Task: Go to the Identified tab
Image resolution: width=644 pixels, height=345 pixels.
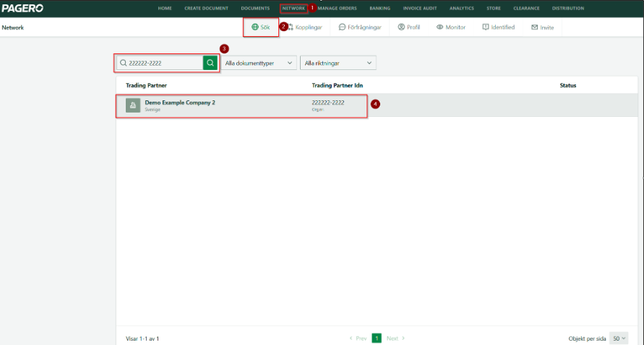Action: tap(499, 27)
